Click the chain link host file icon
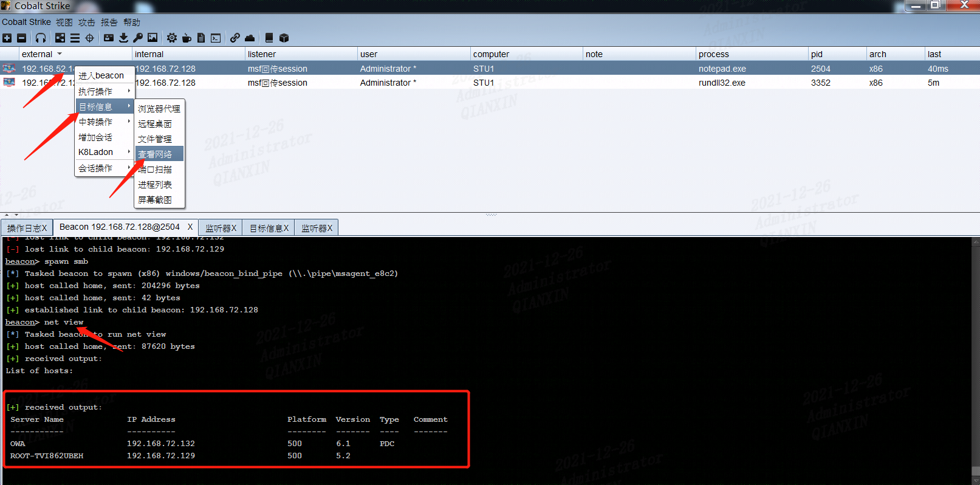The width and height of the screenshot is (980, 485). coord(235,38)
